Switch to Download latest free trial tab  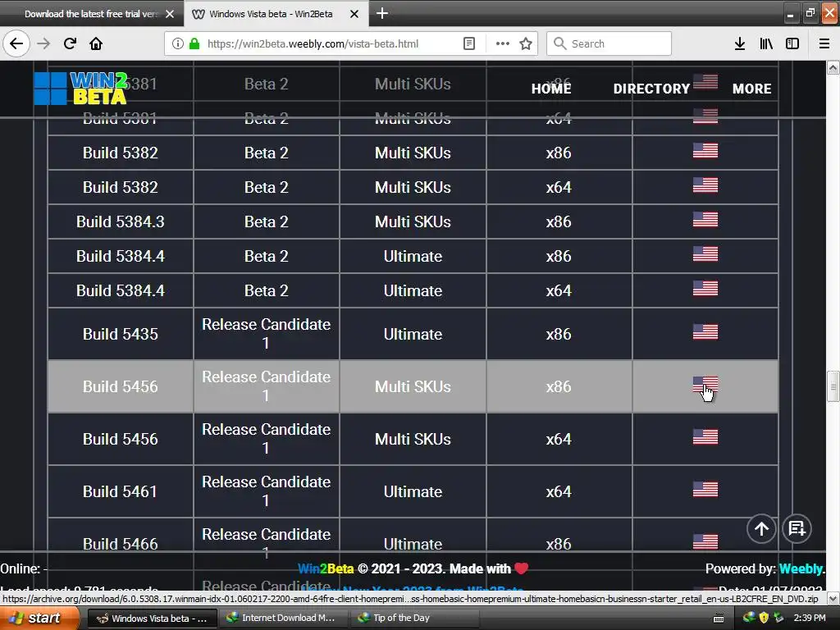pos(91,14)
